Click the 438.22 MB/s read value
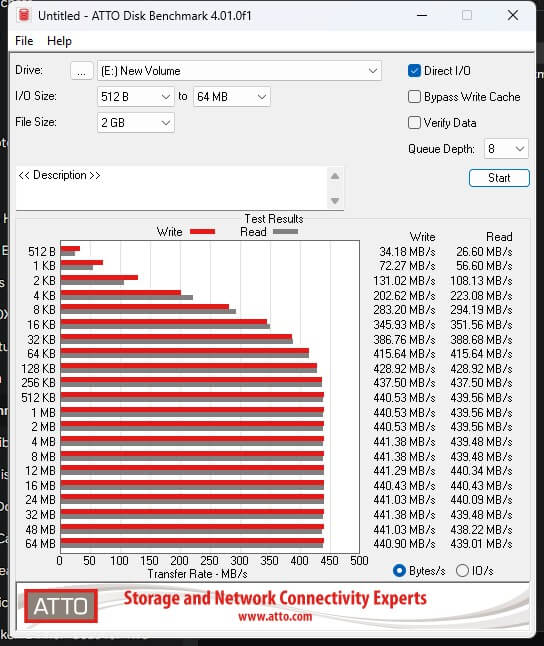 (481, 530)
